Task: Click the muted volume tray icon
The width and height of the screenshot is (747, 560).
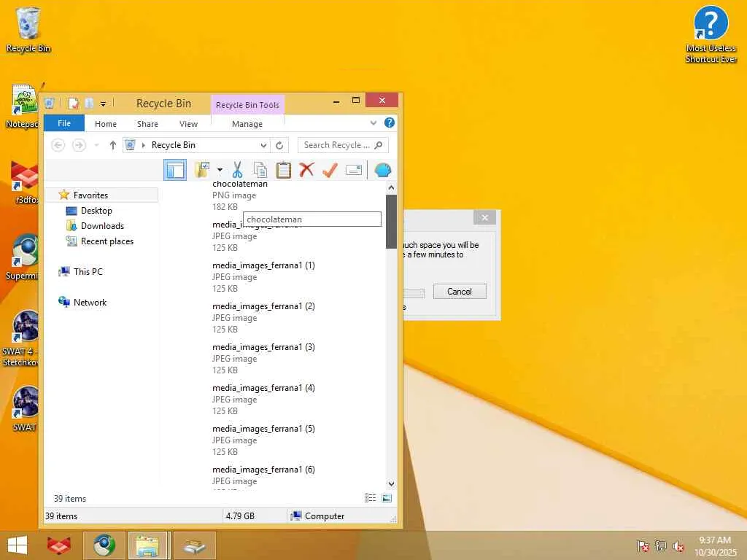Action: point(678,545)
